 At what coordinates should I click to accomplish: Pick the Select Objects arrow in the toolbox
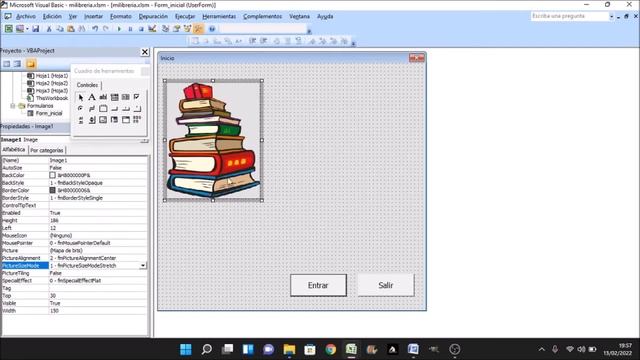(x=80, y=97)
